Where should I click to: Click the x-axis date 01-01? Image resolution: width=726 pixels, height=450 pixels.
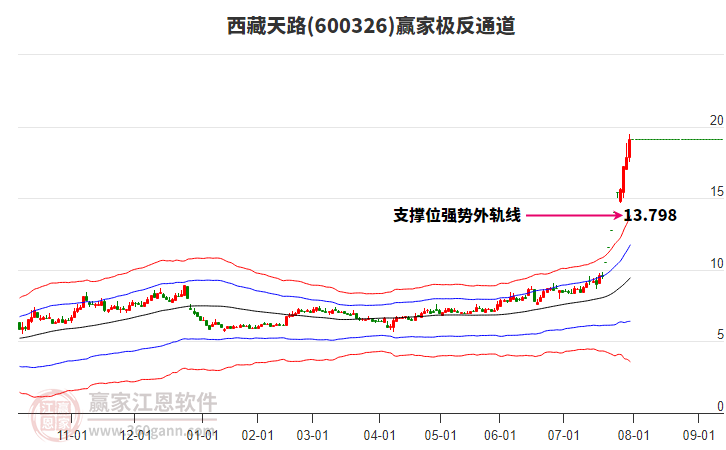click(x=202, y=435)
